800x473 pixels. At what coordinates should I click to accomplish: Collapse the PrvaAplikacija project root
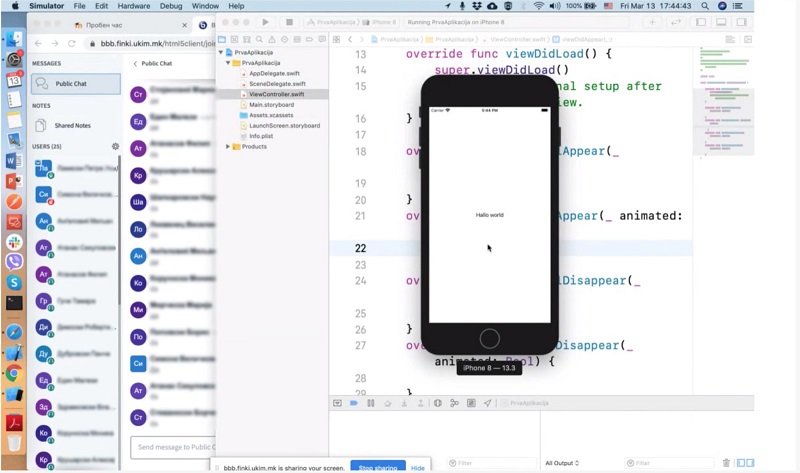221,52
